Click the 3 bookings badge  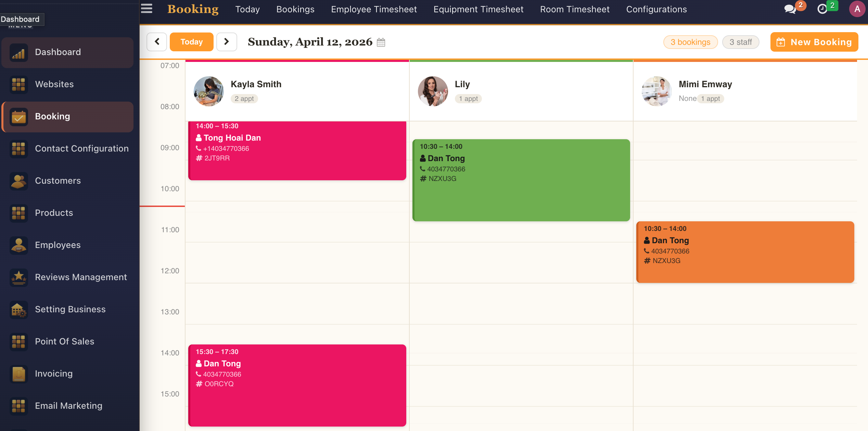coord(690,42)
